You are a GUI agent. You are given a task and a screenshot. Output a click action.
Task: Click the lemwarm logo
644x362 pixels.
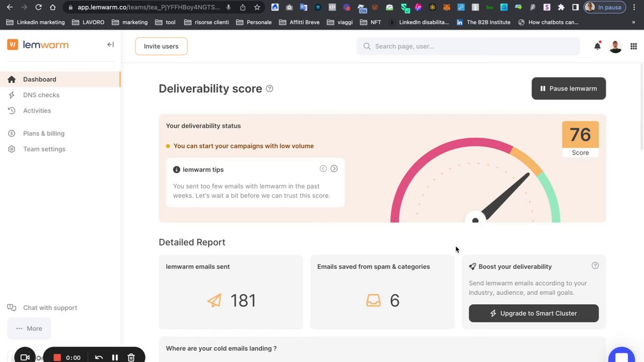(38, 45)
